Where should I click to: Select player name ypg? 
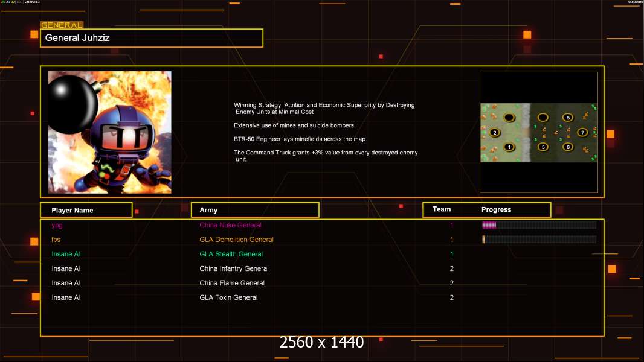coord(57,225)
